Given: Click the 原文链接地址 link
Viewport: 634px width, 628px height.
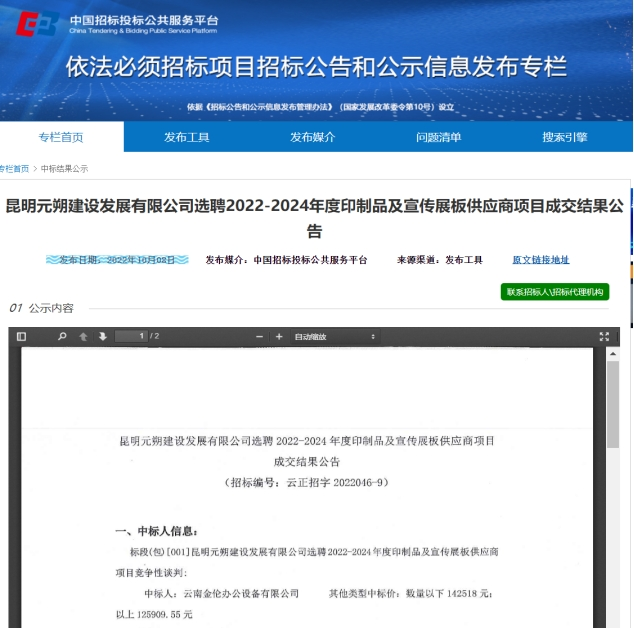Looking at the screenshot, I should pyautogui.click(x=541, y=260).
